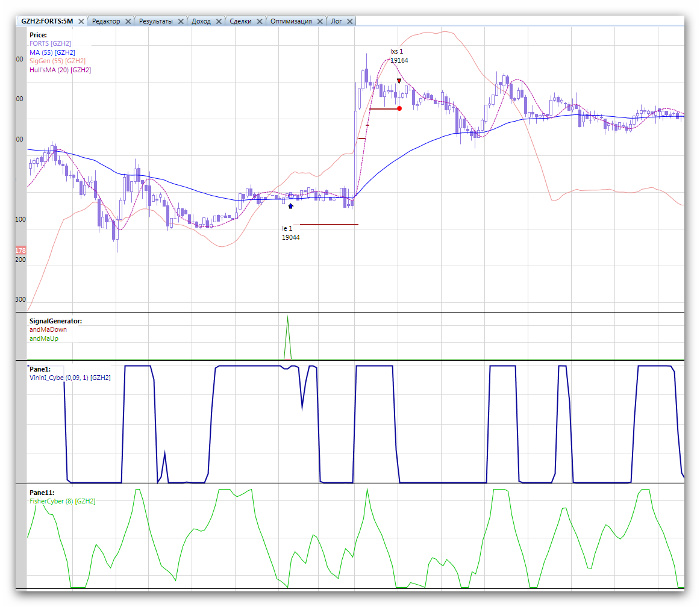The height and width of the screenshot is (607, 700).
Task: Select the red stop-level dot on chart
Action: click(x=399, y=108)
